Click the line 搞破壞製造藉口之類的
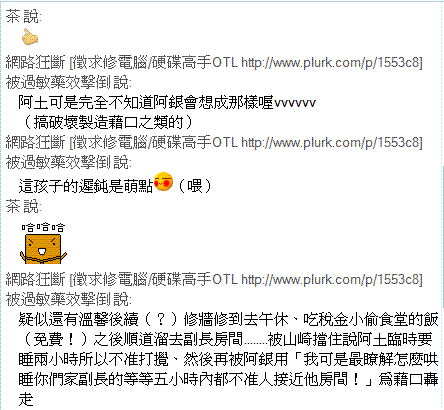The width and height of the screenshot is (444, 410). 108,122
